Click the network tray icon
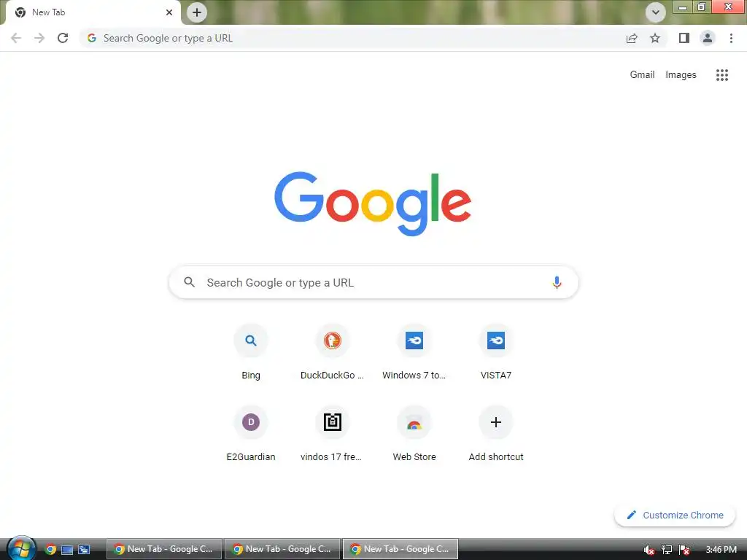 tap(667, 550)
